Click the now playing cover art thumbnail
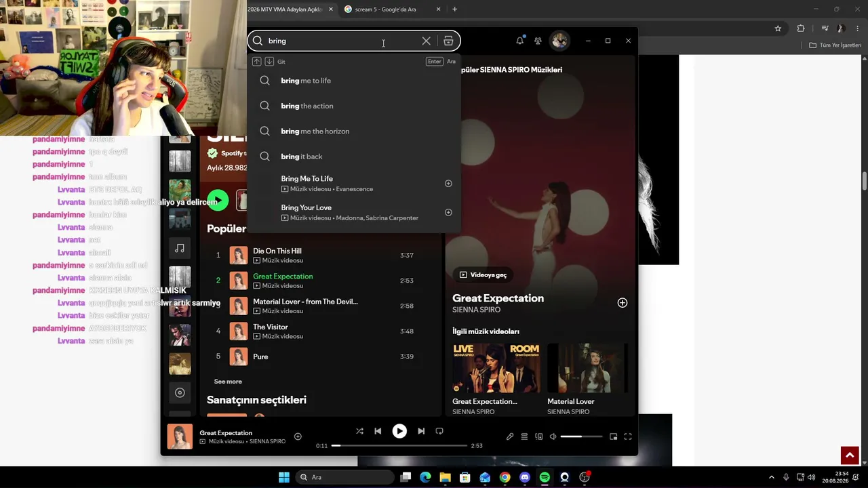 pos(180,436)
